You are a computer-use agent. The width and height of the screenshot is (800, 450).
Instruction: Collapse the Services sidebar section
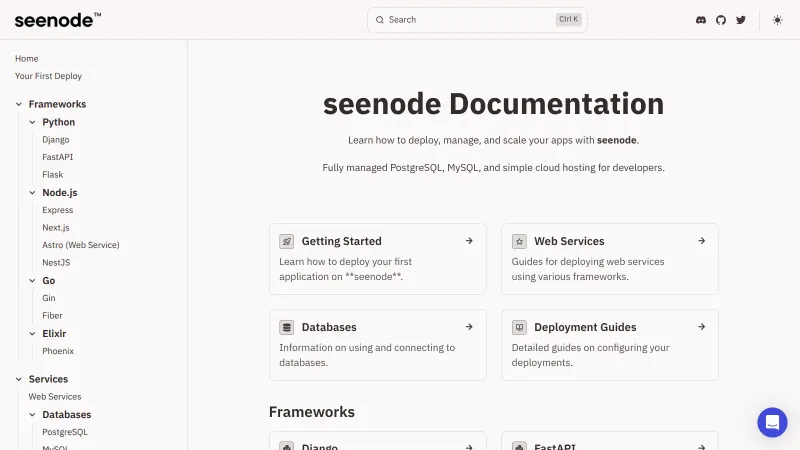click(19, 379)
